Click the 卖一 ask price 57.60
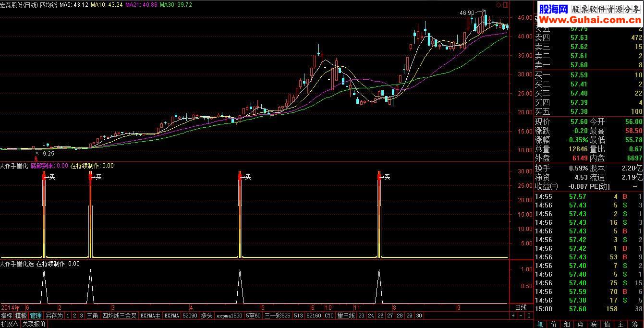This screenshot has height=328, width=644. pyautogui.click(x=578, y=65)
